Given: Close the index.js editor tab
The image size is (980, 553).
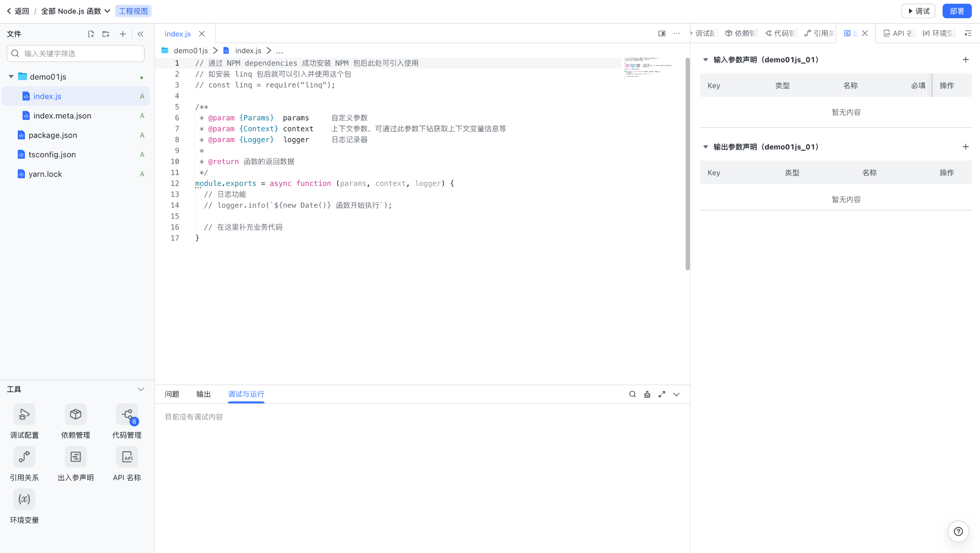Looking at the screenshot, I should click(202, 34).
